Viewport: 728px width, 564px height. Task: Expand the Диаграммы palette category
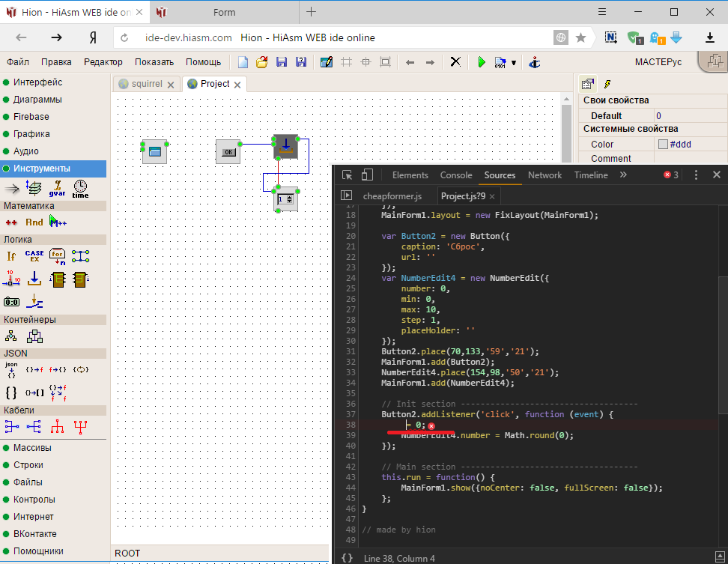coord(37,100)
